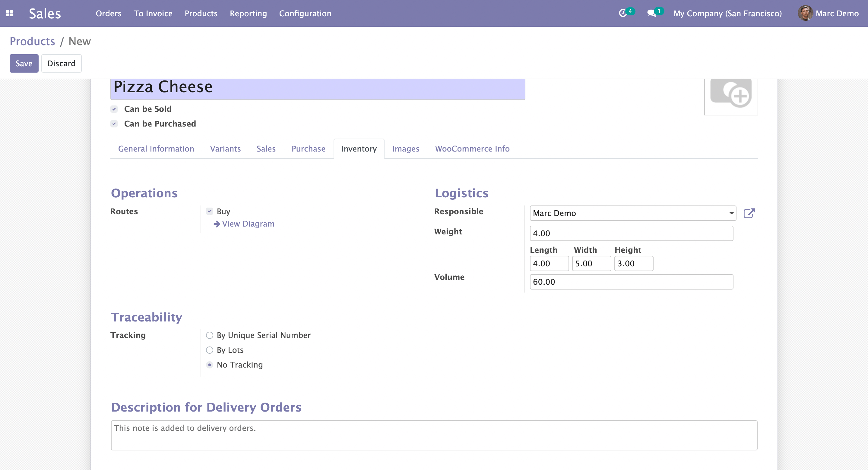The image size is (868, 470).
Task: Click Marc Demo user avatar
Action: click(x=805, y=13)
